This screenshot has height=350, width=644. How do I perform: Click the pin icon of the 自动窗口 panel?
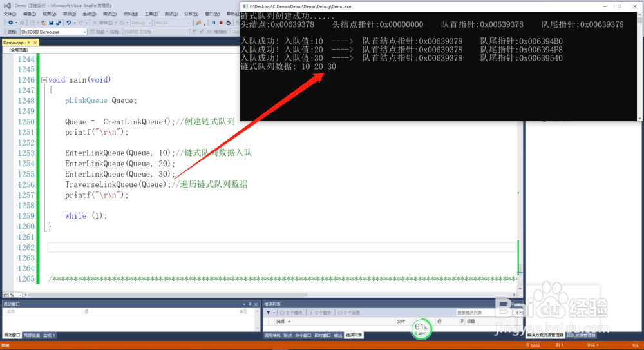[x=250, y=304]
